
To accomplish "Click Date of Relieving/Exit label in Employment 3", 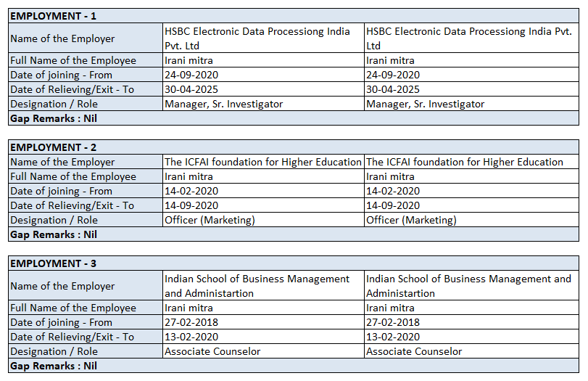I will 73,337.
